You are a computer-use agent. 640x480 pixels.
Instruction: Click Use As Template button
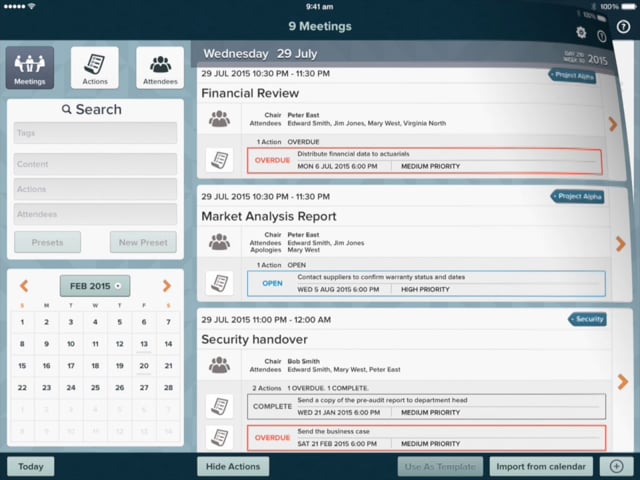tap(440, 466)
